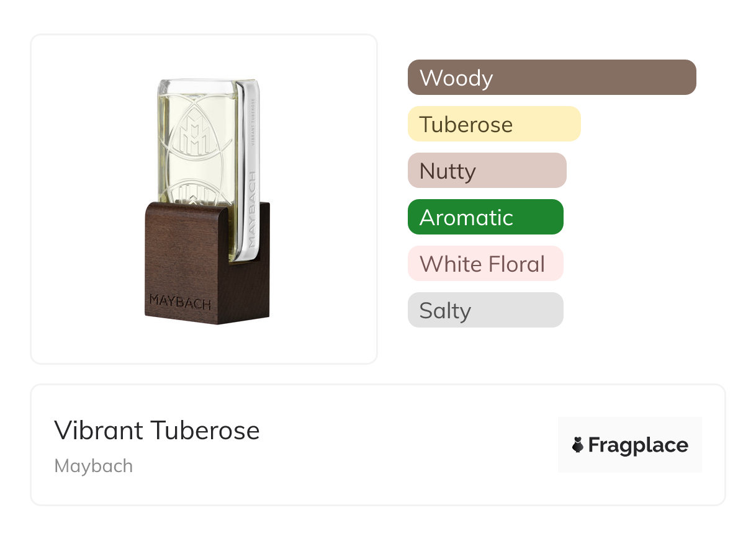This screenshot has width=756, height=536.
Task: Click the wooden base engraved MAYBACH
Action: (x=179, y=303)
